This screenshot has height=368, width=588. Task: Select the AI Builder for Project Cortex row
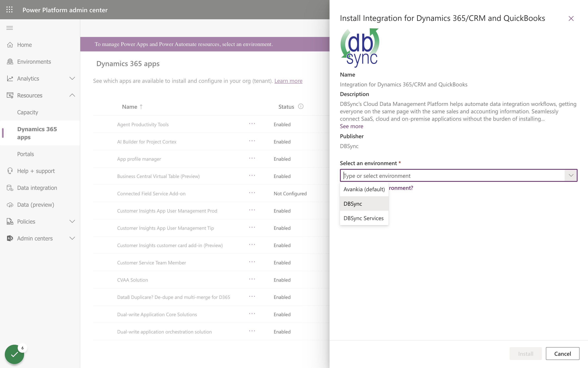pyautogui.click(x=211, y=142)
